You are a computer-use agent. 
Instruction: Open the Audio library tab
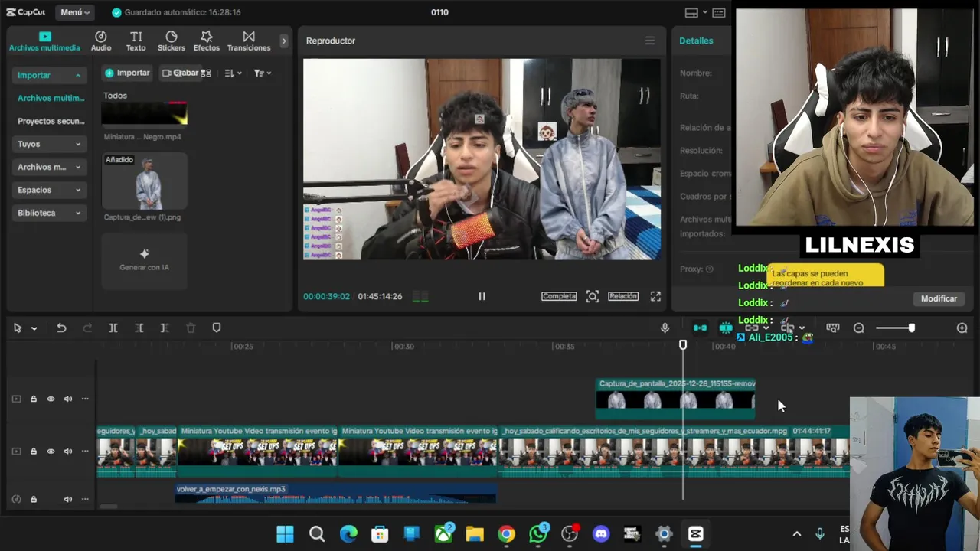(101, 41)
